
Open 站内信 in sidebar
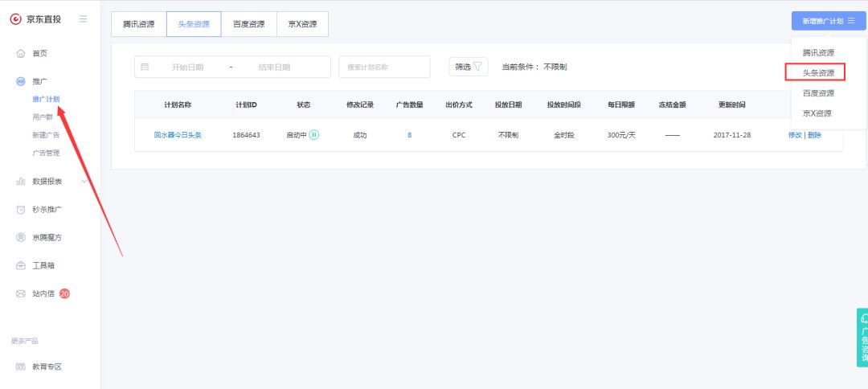point(43,294)
